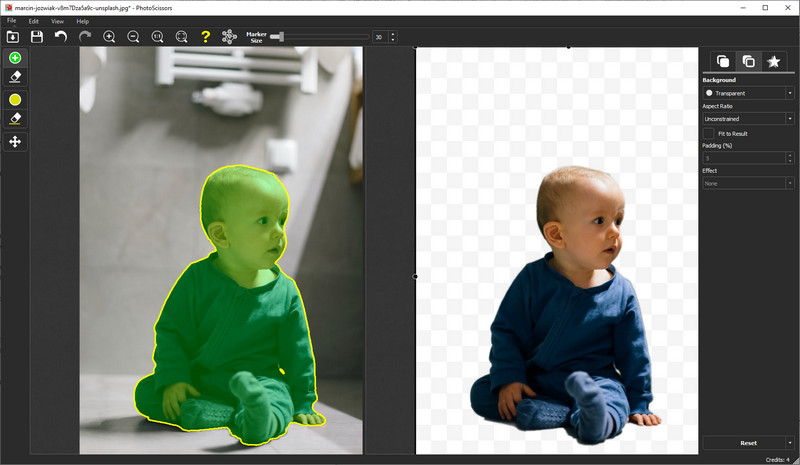
Task: Click the Reset button
Action: pos(748,442)
